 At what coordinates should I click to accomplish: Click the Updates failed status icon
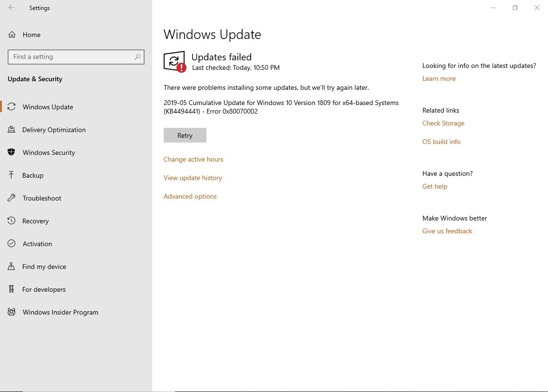(x=175, y=61)
